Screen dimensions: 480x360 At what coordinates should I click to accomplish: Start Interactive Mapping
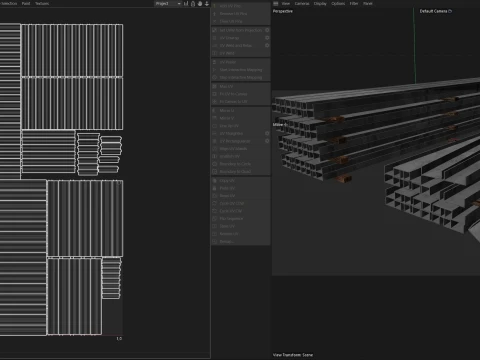point(240,70)
